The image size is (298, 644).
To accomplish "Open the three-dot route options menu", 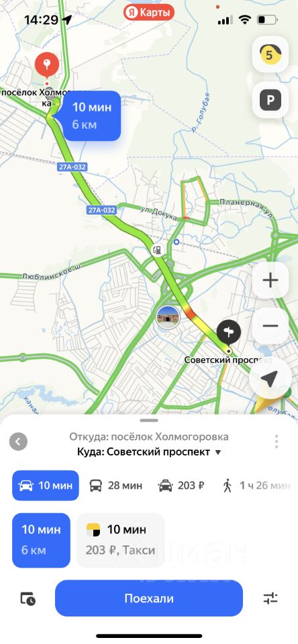I will click(x=277, y=441).
